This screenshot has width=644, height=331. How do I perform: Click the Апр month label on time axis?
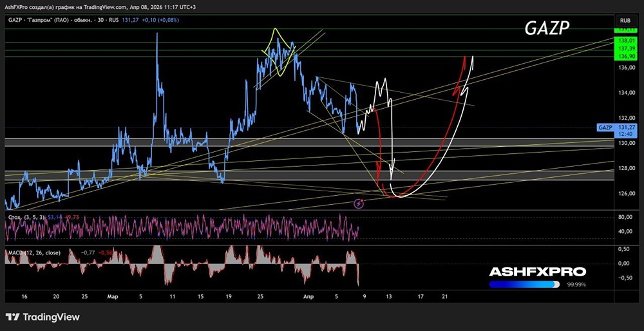pos(308,296)
